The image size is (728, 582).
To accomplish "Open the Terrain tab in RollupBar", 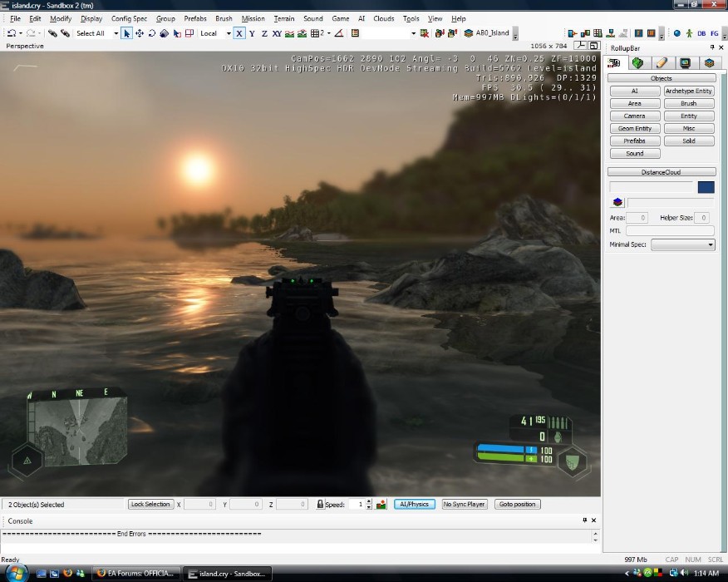I will click(637, 62).
